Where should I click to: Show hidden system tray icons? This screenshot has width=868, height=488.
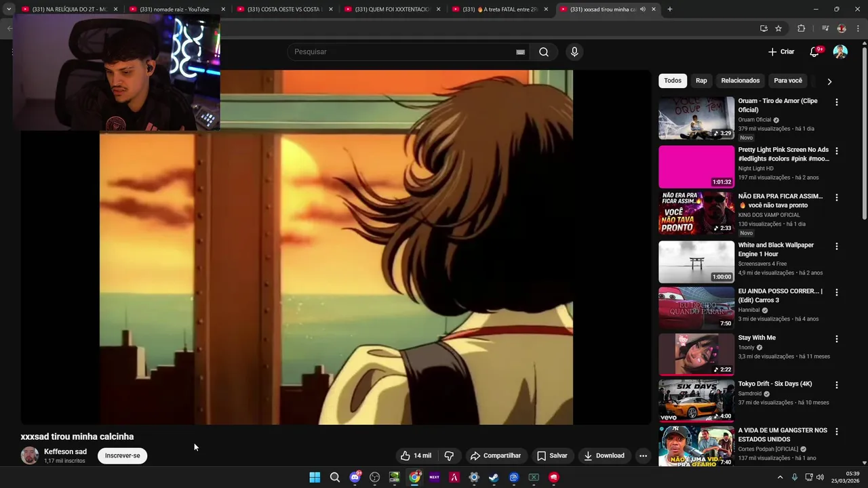[780, 477]
